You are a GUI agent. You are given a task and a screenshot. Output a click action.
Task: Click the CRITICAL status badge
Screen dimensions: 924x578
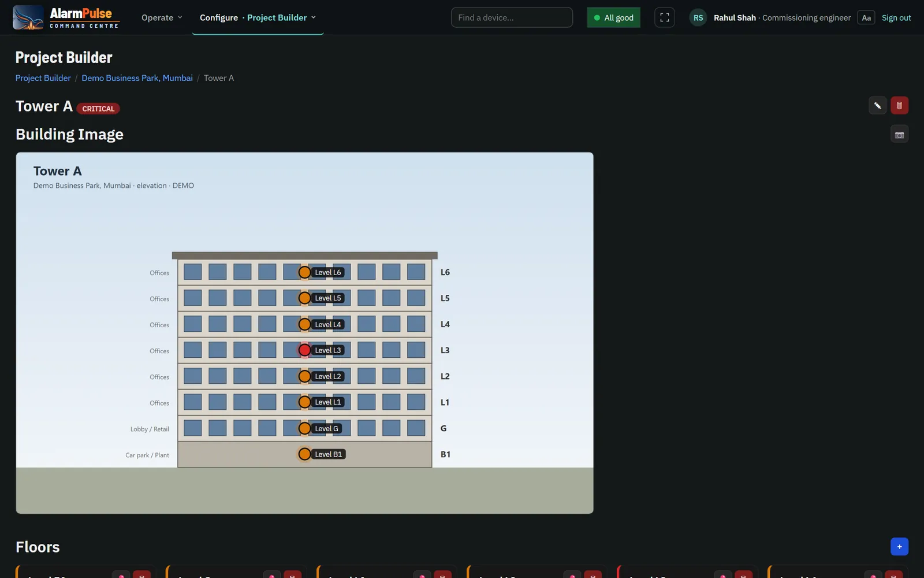[98, 109]
